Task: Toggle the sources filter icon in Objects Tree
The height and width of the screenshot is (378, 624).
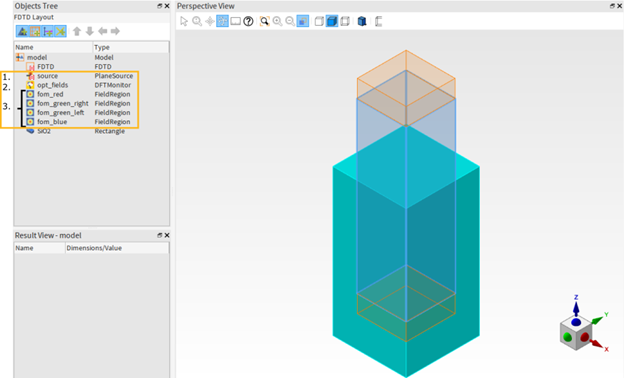Action: pos(48,31)
